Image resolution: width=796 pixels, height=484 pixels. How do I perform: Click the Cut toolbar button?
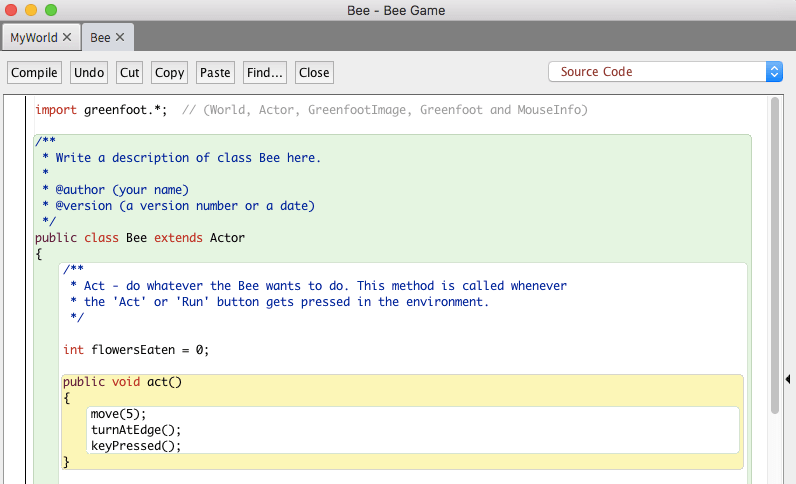pyautogui.click(x=129, y=72)
